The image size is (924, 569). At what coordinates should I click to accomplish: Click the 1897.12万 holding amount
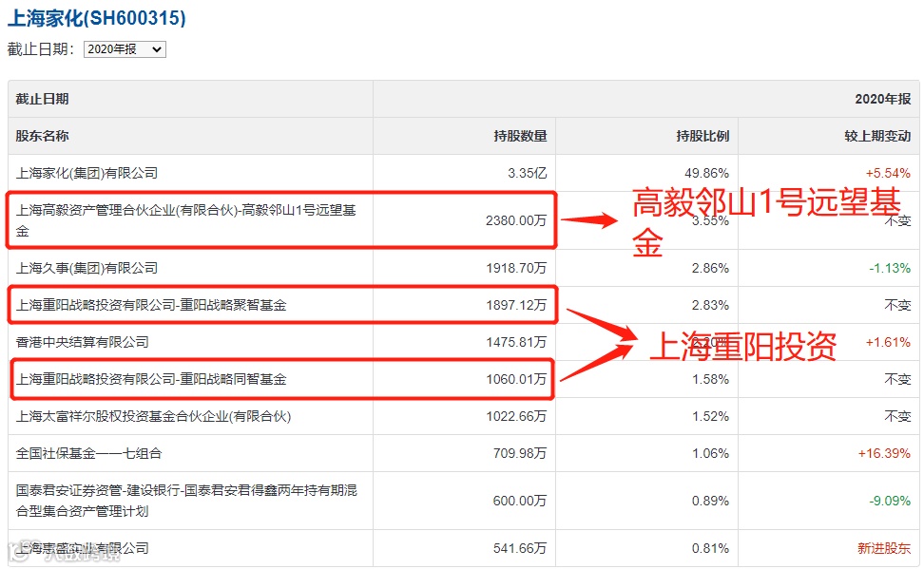coord(516,305)
